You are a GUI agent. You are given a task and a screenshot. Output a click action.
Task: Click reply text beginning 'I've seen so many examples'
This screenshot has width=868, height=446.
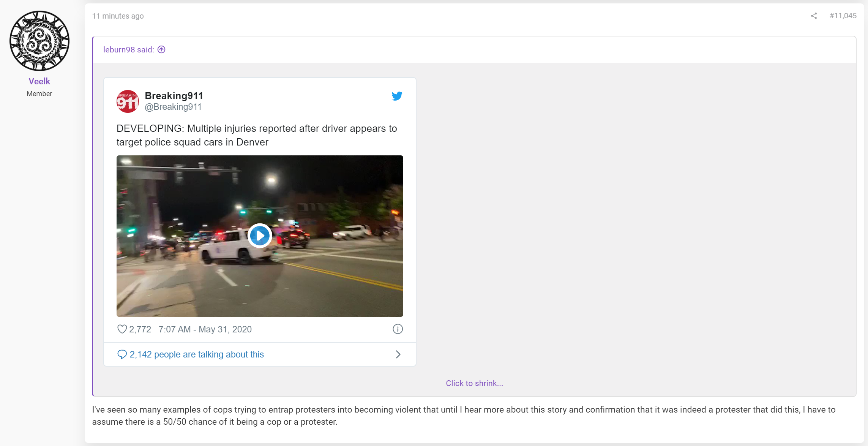click(x=464, y=416)
